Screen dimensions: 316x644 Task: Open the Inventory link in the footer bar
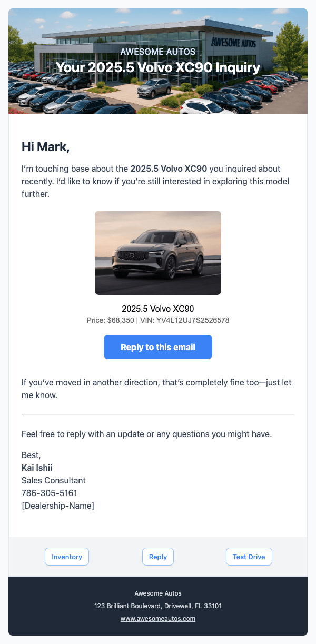coord(67,557)
